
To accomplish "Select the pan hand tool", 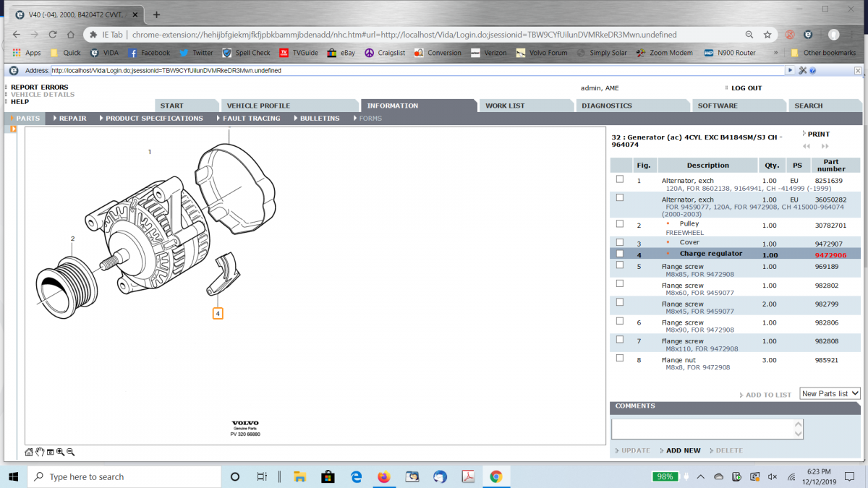I will click(40, 452).
